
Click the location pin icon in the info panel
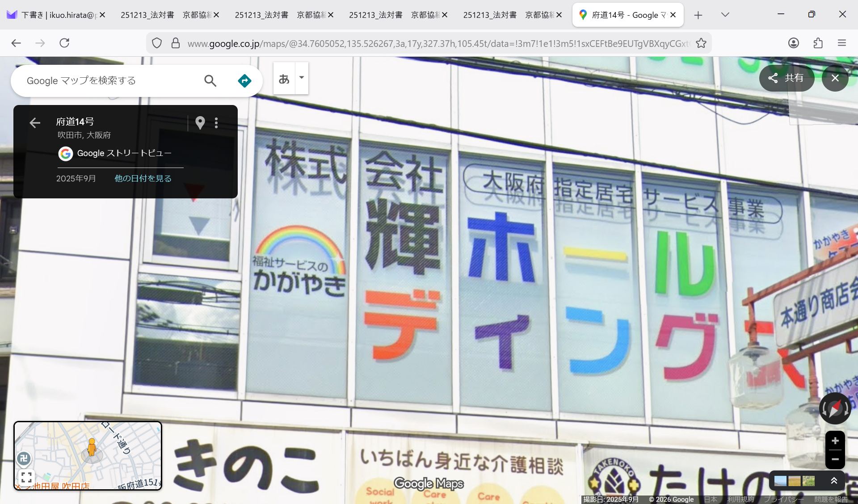coord(200,122)
